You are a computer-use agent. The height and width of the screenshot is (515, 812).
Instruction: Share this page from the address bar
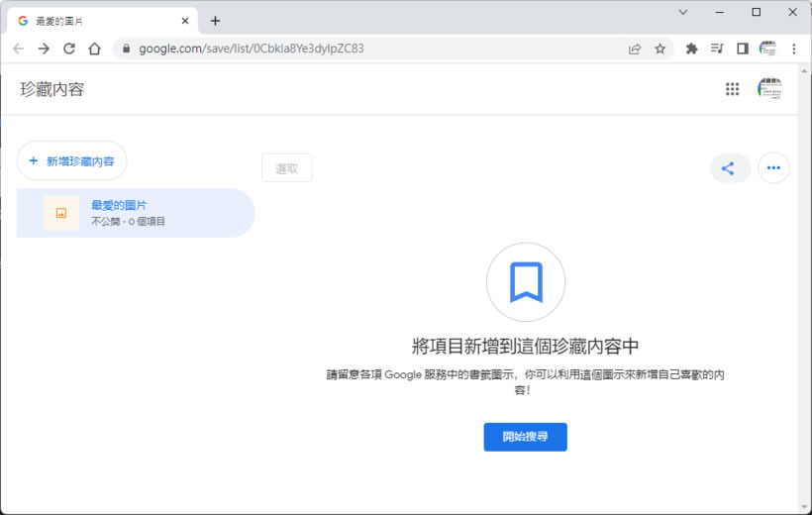coord(635,49)
